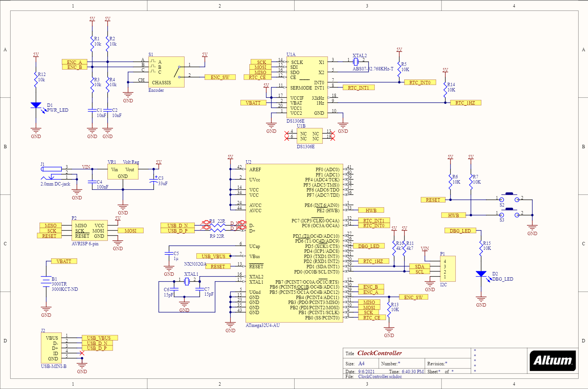Select resistor R1 10k
The image size is (588, 389).
[92, 44]
